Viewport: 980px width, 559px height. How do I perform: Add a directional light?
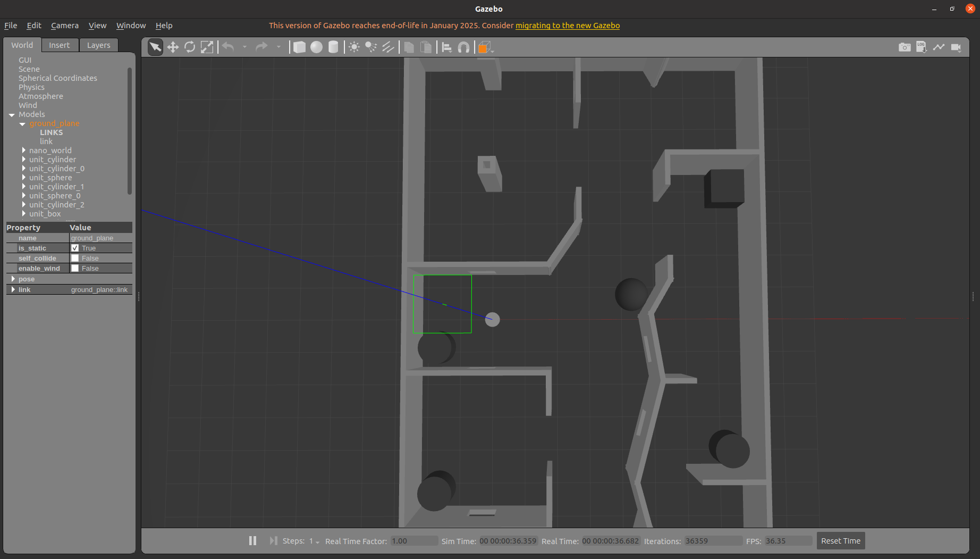click(388, 47)
